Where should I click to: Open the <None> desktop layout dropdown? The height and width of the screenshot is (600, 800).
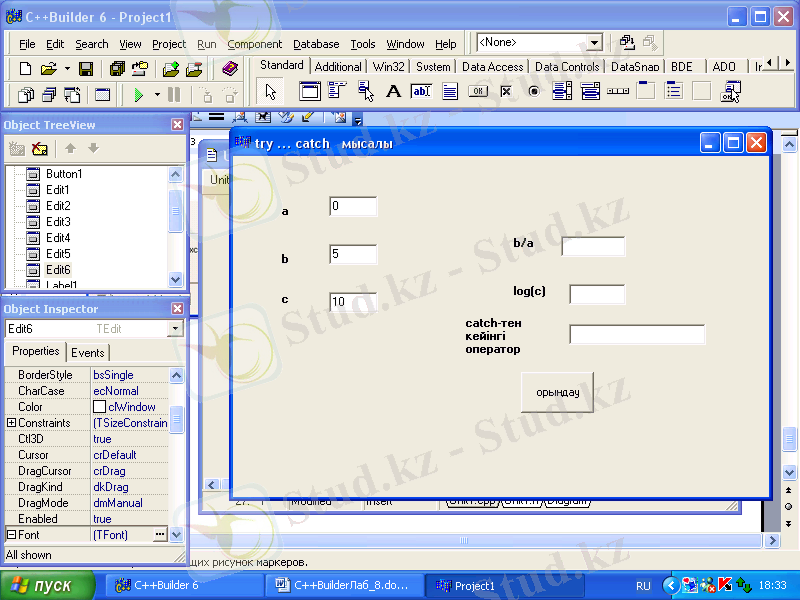[x=594, y=43]
